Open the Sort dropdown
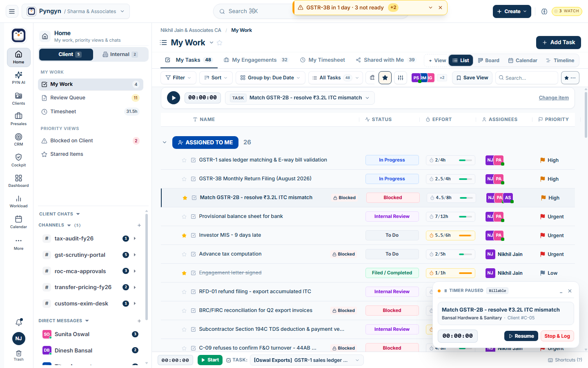The image size is (588, 368). click(x=216, y=78)
